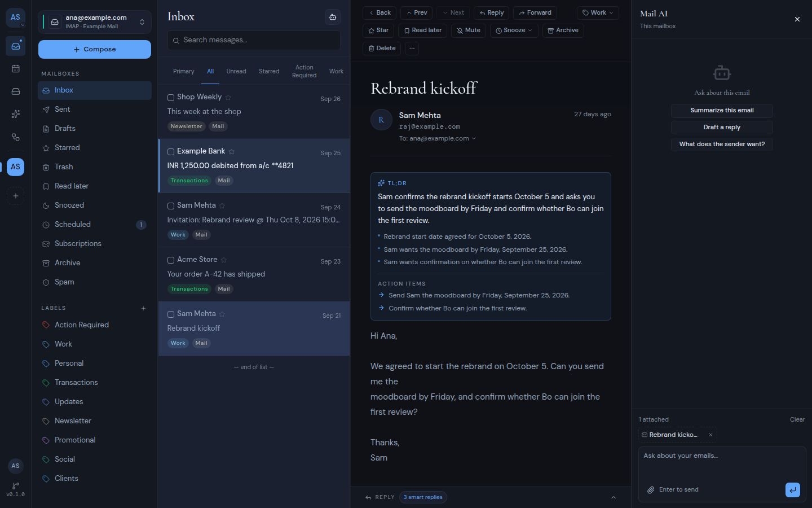Click the Compose button

[x=95, y=50]
